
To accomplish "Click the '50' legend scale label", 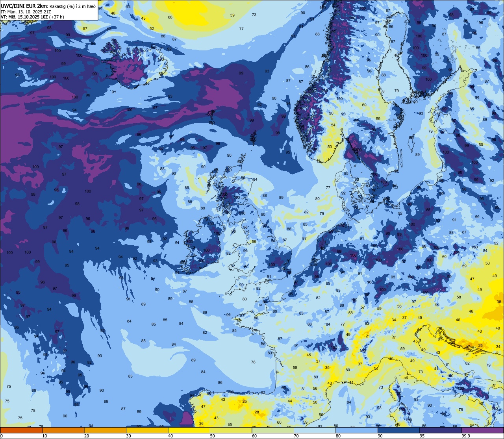I will (x=213, y=436).
